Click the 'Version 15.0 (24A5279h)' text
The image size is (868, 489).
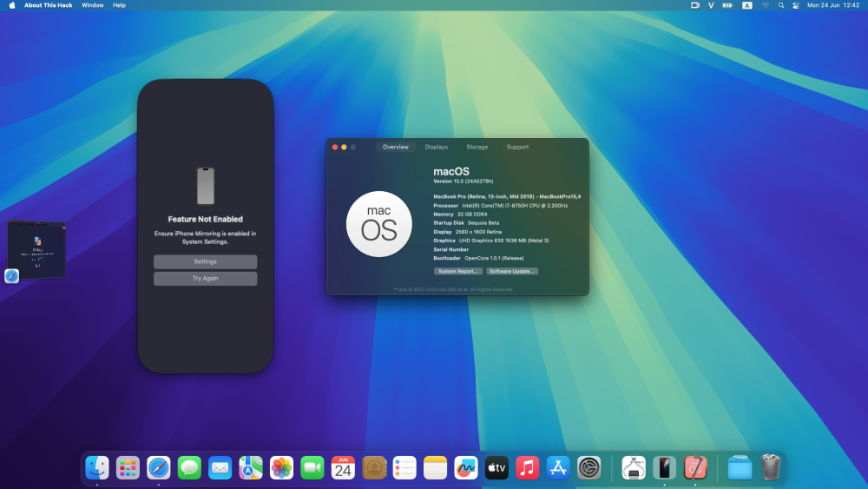[x=464, y=181]
